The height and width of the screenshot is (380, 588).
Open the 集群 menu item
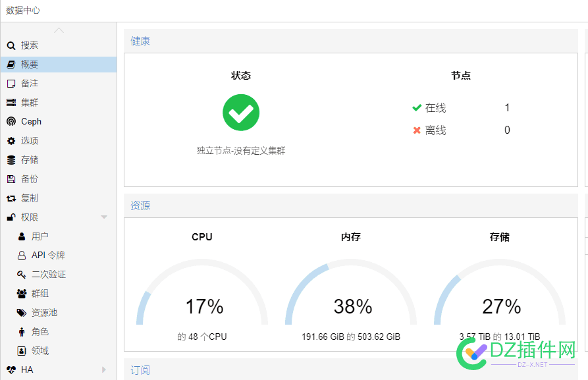click(30, 103)
